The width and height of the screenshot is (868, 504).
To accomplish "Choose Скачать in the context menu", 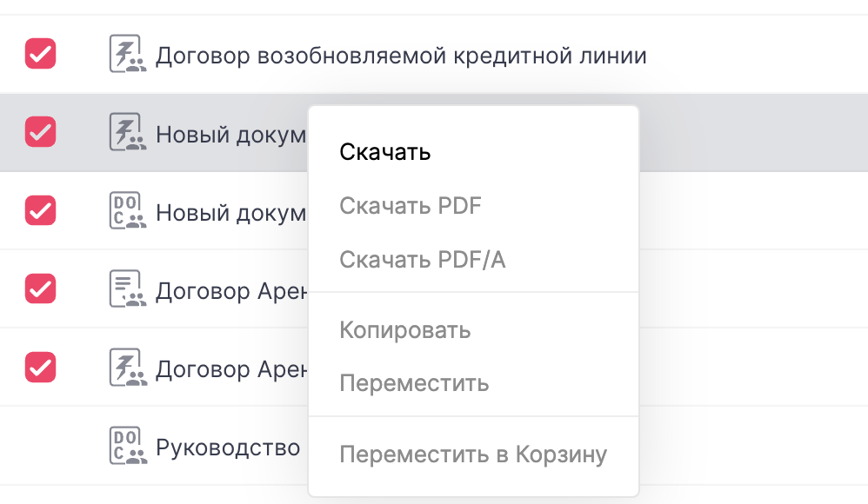I will pos(385,153).
